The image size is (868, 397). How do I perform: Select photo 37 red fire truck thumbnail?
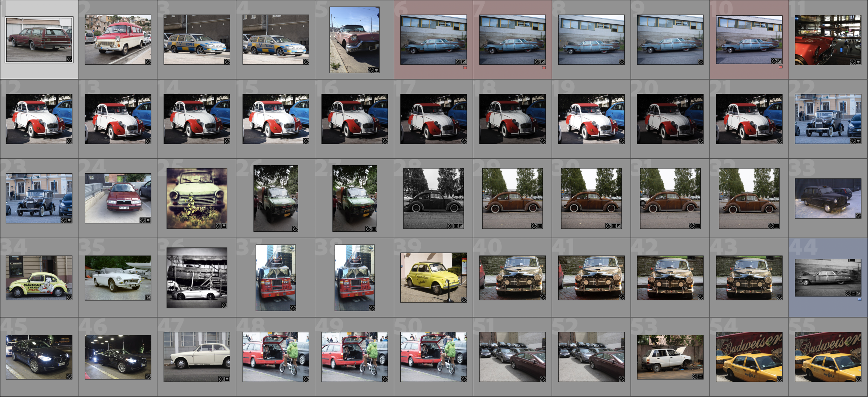coord(276,278)
